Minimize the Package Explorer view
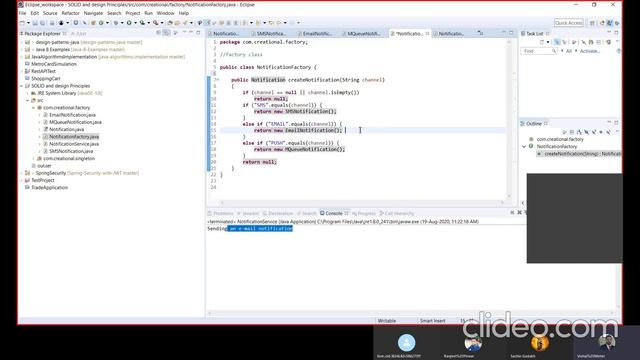 click(x=191, y=33)
